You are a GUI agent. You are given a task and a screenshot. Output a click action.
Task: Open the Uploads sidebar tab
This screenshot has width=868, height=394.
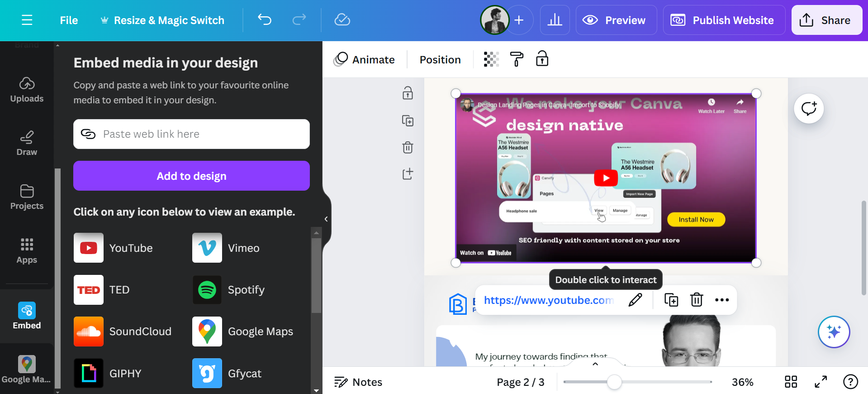coord(27,90)
